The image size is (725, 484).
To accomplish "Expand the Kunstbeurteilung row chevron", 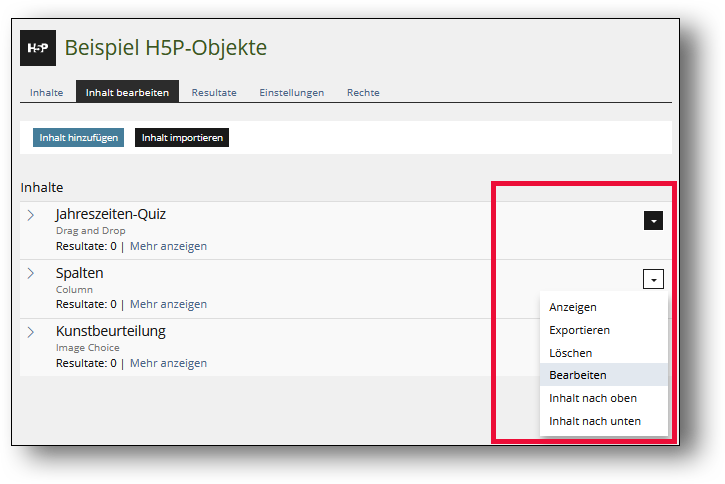I will [31, 332].
